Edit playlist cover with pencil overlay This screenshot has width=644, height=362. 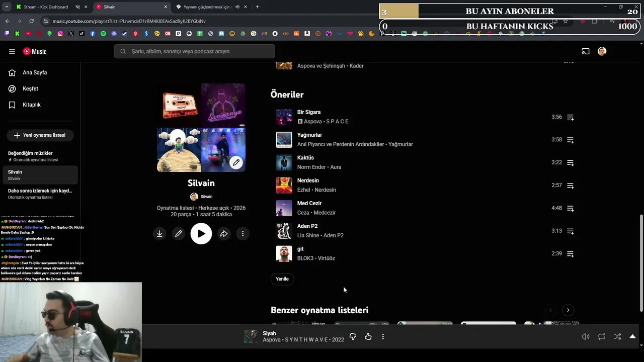[x=236, y=162]
